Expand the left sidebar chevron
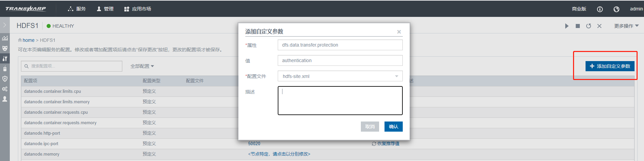 [x=5, y=25]
